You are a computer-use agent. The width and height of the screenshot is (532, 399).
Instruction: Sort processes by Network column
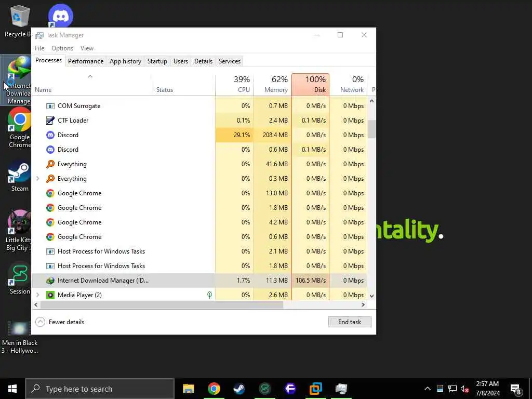tap(348, 85)
